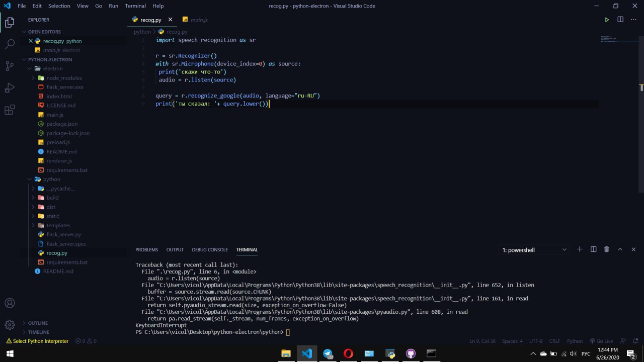Image resolution: width=644 pixels, height=362 pixels.
Task: Switch to the main.js editor tab
Action: pos(196,20)
